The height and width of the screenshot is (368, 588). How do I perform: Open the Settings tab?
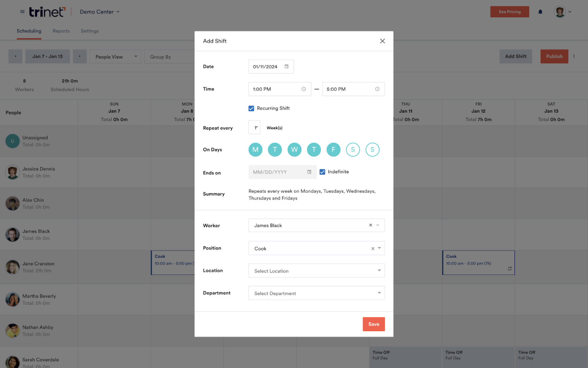coord(90,31)
